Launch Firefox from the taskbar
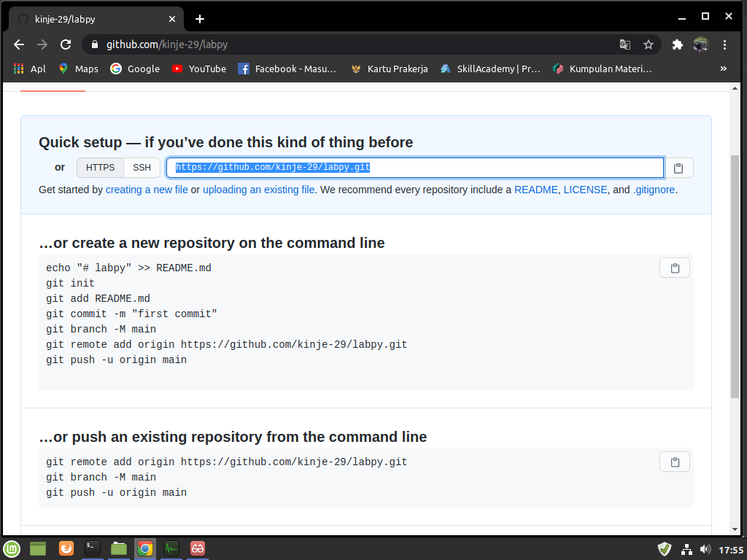This screenshot has width=747, height=560. pos(66,549)
